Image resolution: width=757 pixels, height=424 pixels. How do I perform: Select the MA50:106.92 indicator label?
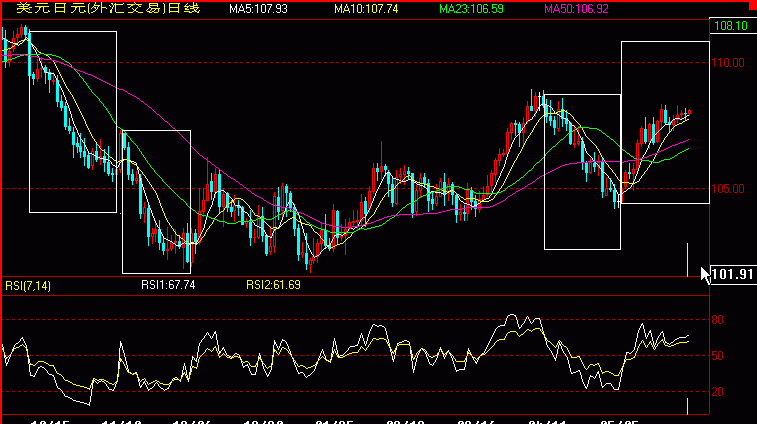[x=576, y=9]
